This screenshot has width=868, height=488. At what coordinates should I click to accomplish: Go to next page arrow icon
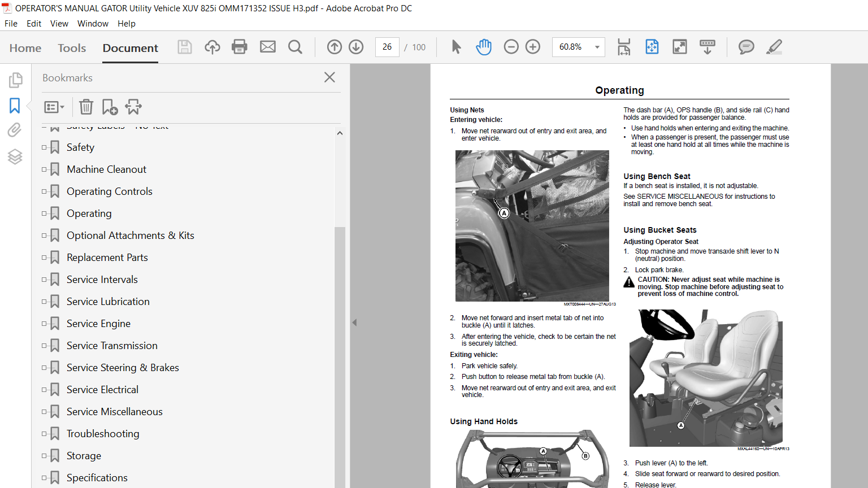(356, 47)
